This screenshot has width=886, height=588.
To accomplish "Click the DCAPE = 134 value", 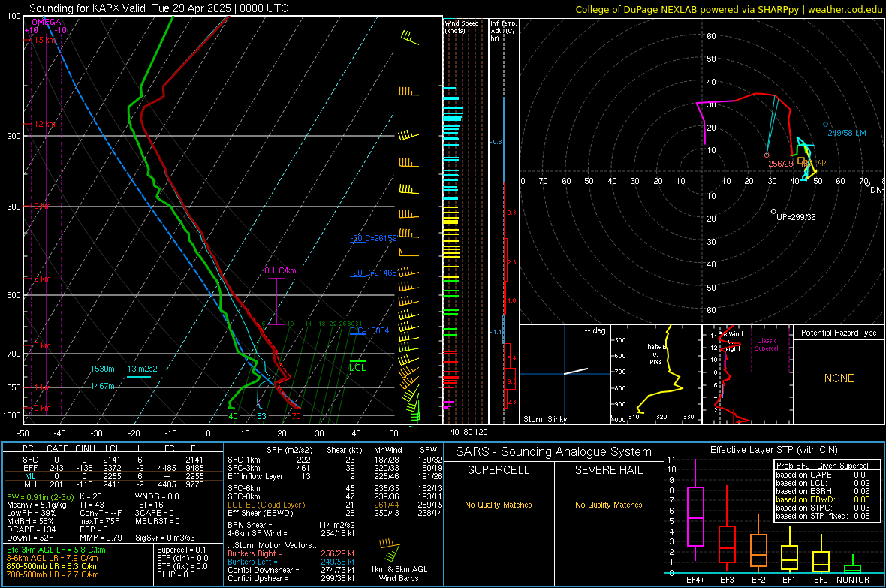I will [x=31, y=529].
